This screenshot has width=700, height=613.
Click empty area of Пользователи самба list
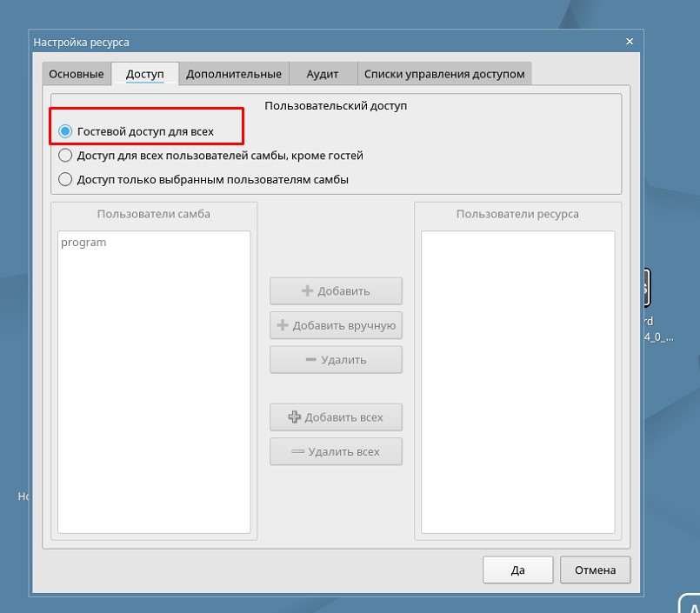click(153, 391)
